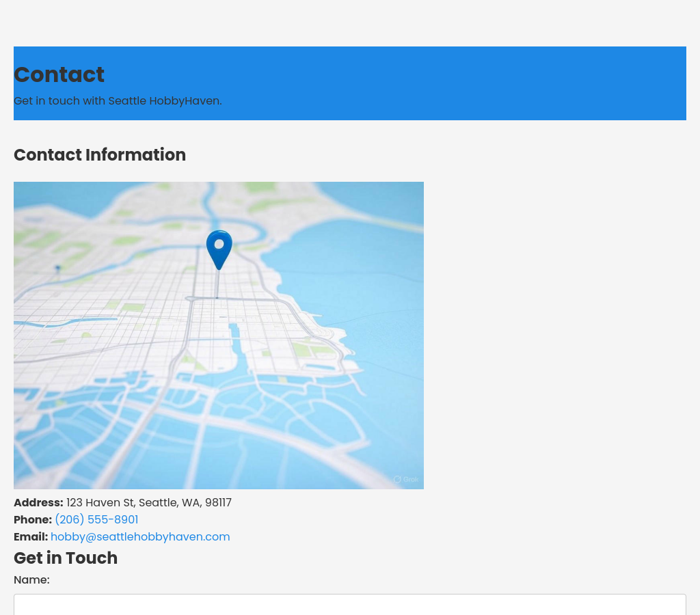Screen dimensions: 700x615
Task: Click the large blue location pin on map
Action: pyautogui.click(x=219, y=248)
